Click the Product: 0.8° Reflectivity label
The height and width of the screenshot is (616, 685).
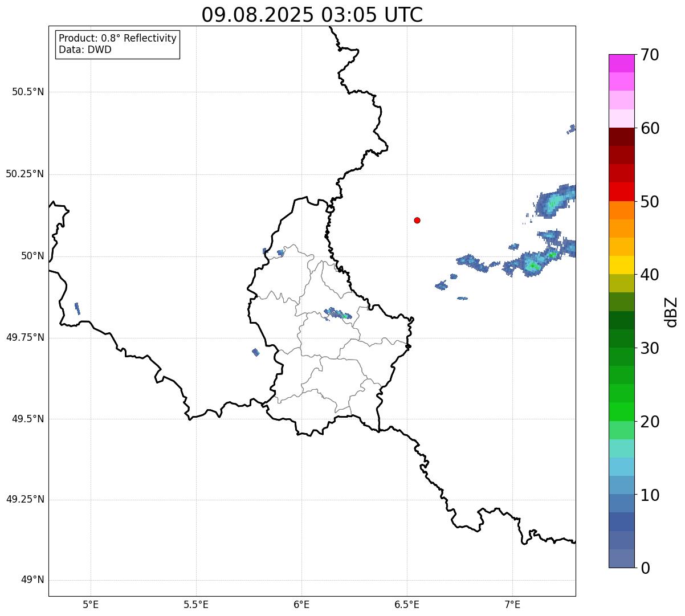click(x=118, y=38)
